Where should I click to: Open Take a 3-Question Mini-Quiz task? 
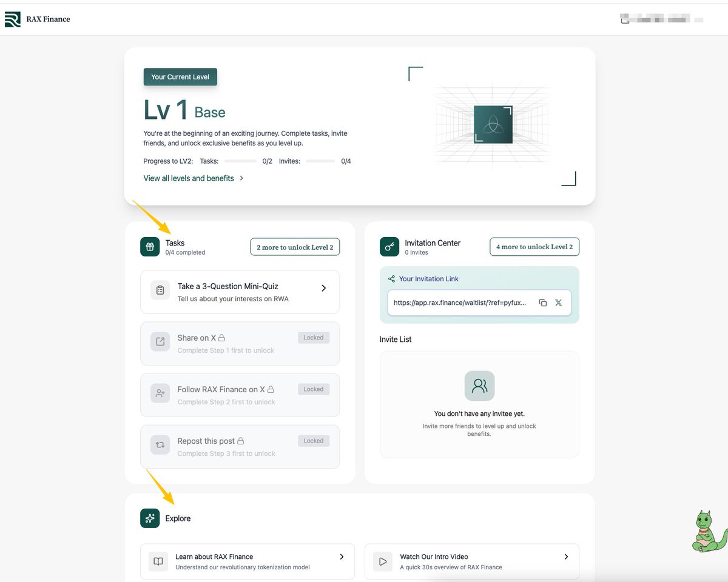pos(240,292)
